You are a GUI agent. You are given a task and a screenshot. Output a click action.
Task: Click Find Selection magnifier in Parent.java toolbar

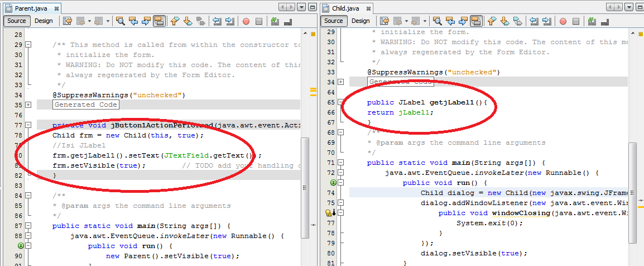coord(121,21)
